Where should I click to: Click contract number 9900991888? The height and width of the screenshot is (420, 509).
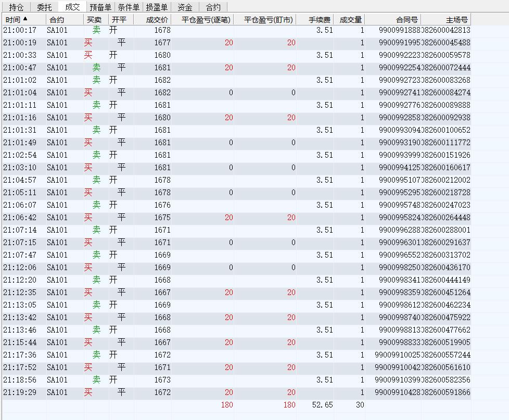(x=400, y=30)
